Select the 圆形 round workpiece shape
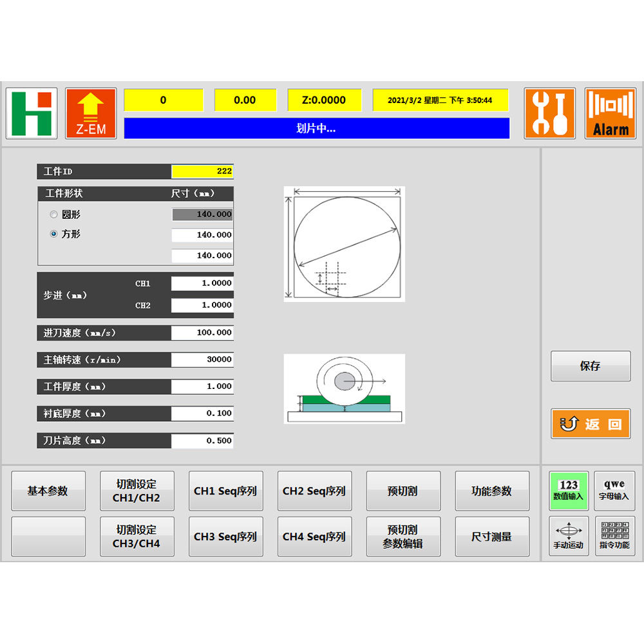The height and width of the screenshot is (644, 644). click(x=54, y=214)
